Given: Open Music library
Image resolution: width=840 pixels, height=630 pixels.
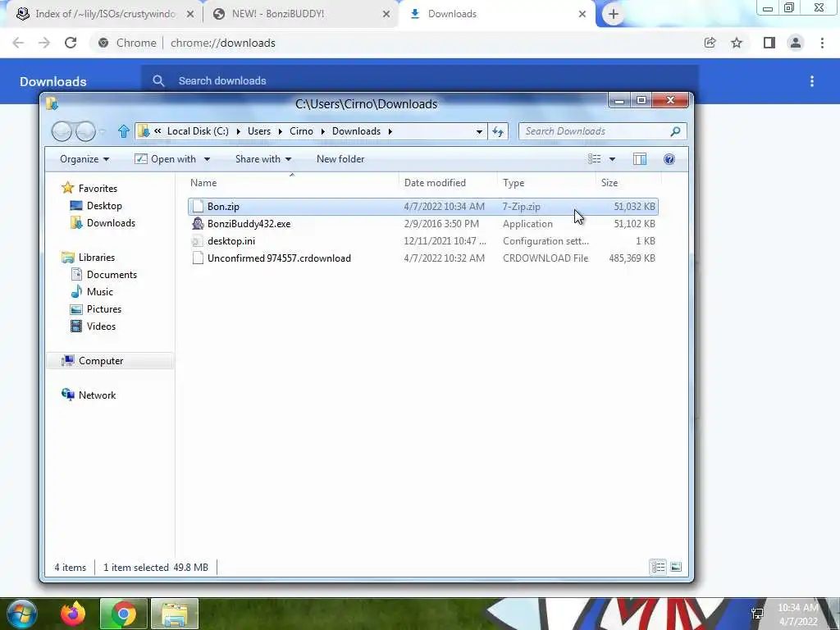Looking at the screenshot, I should [92, 292].
